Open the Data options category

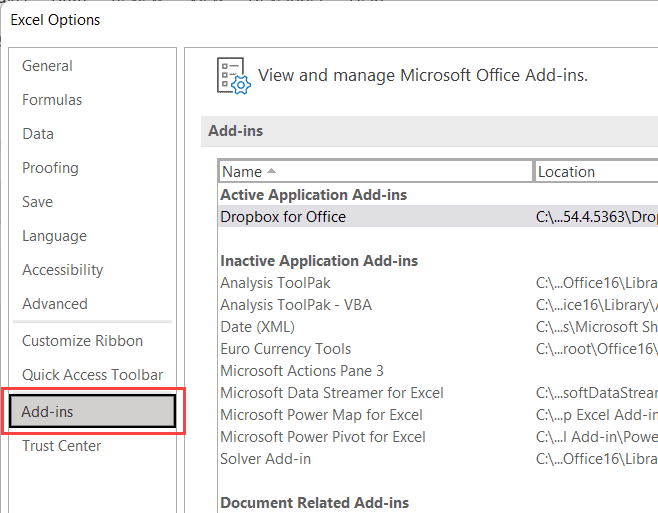click(x=38, y=134)
